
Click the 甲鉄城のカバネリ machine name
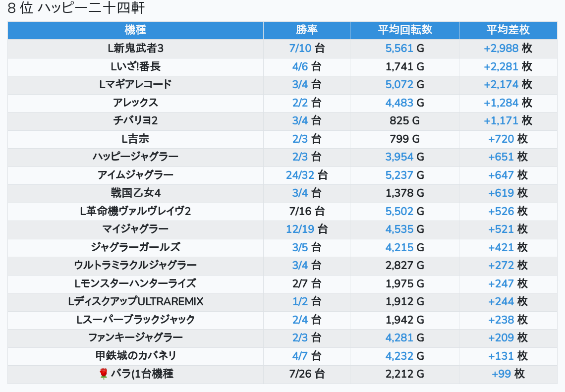point(135,356)
